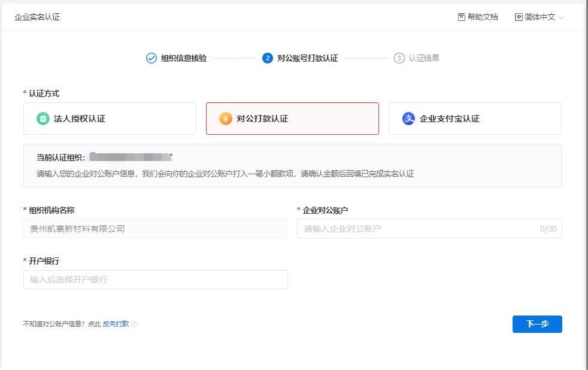Click the 0/30 character counter
The width and height of the screenshot is (588, 370).
click(x=548, y=229)
